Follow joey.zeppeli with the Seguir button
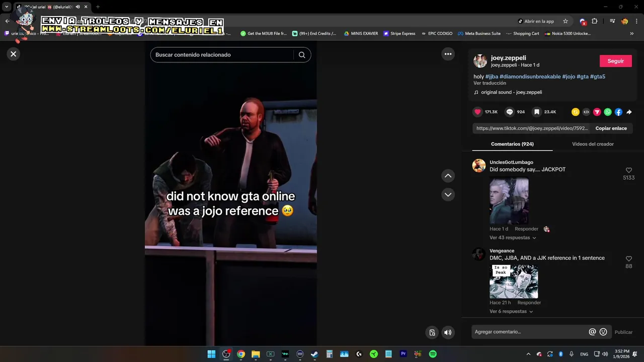Image resolution: width=644 pixels, height=362 pixels. [616, 61]
